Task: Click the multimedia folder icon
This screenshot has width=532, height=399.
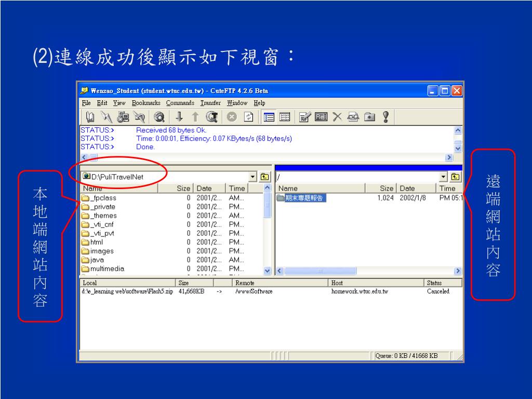Action: (x=85, y=269)
